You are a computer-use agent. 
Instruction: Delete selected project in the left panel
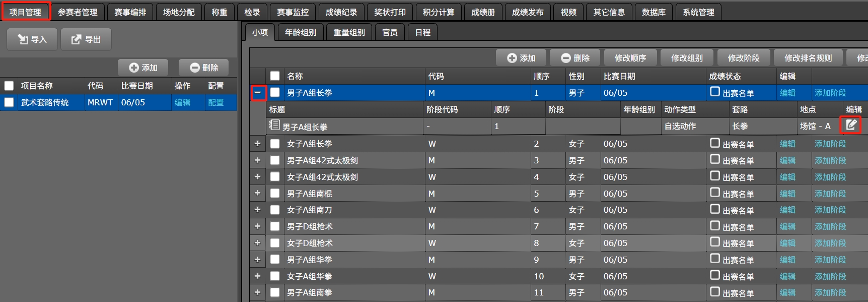(204, 68)
